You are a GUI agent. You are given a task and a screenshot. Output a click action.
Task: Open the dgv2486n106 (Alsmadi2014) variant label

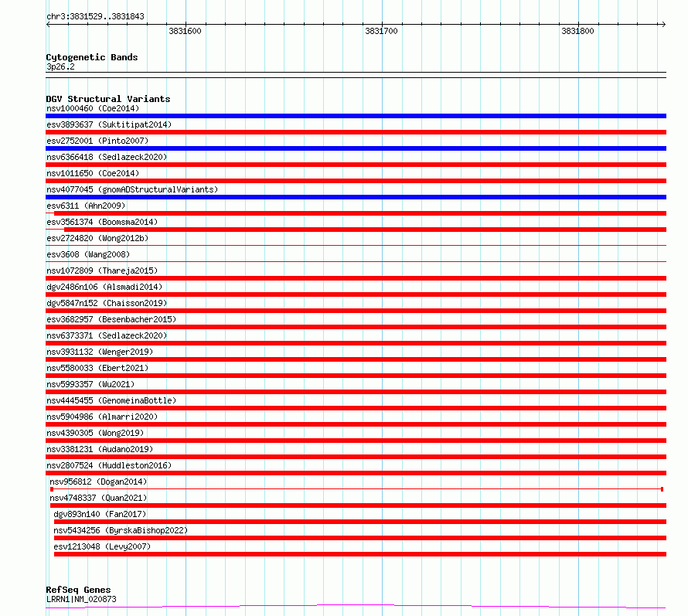tap(104, 287)
